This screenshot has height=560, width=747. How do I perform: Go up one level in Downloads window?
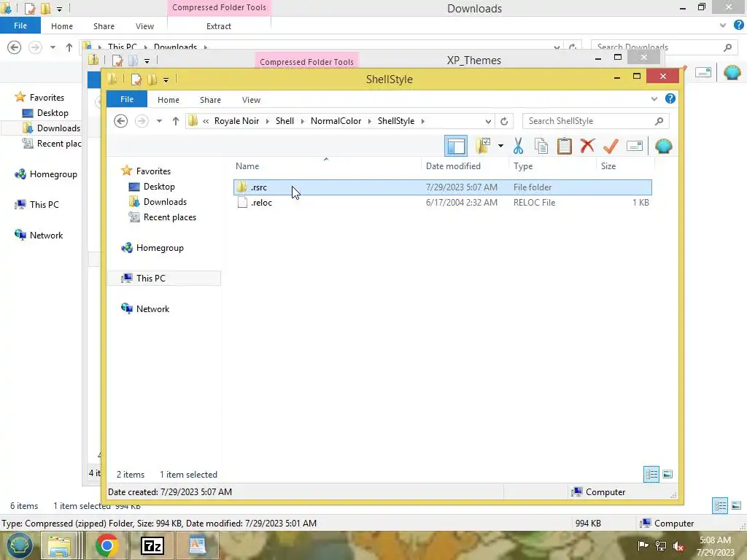point(69,47)
